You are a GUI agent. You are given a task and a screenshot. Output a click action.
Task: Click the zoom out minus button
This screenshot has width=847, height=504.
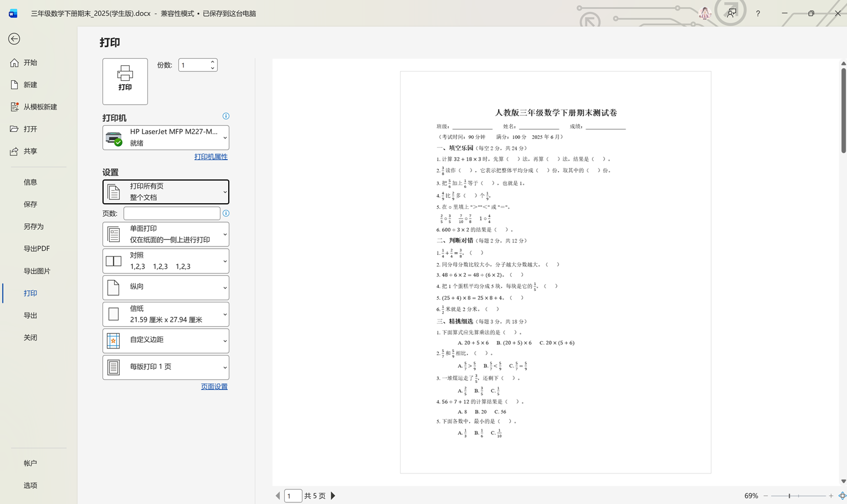pos(766,496)
